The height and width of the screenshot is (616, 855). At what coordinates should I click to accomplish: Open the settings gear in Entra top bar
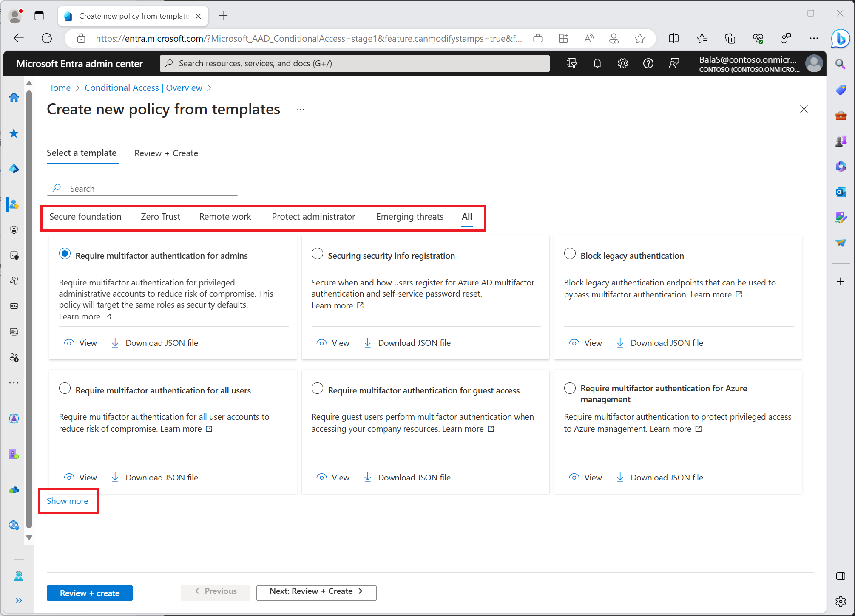623,63
